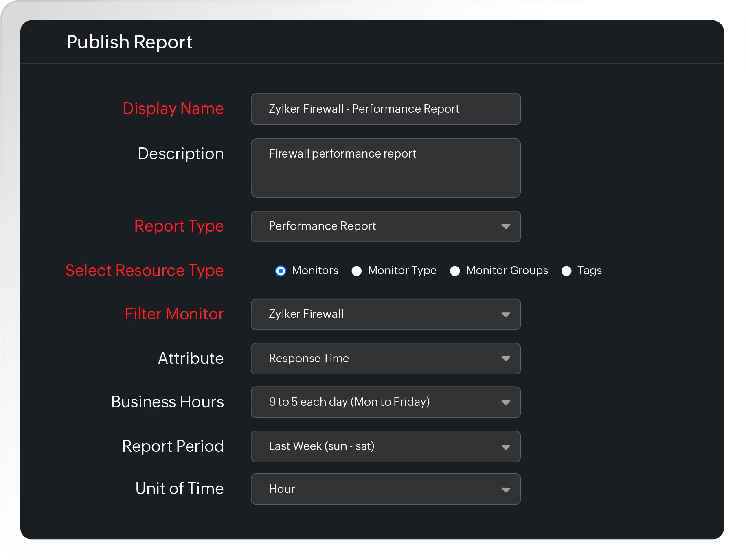The image size is (746, 560).
Task: Select the Monitors radio button
Action: pyautogui.click(x=281, y=271)
